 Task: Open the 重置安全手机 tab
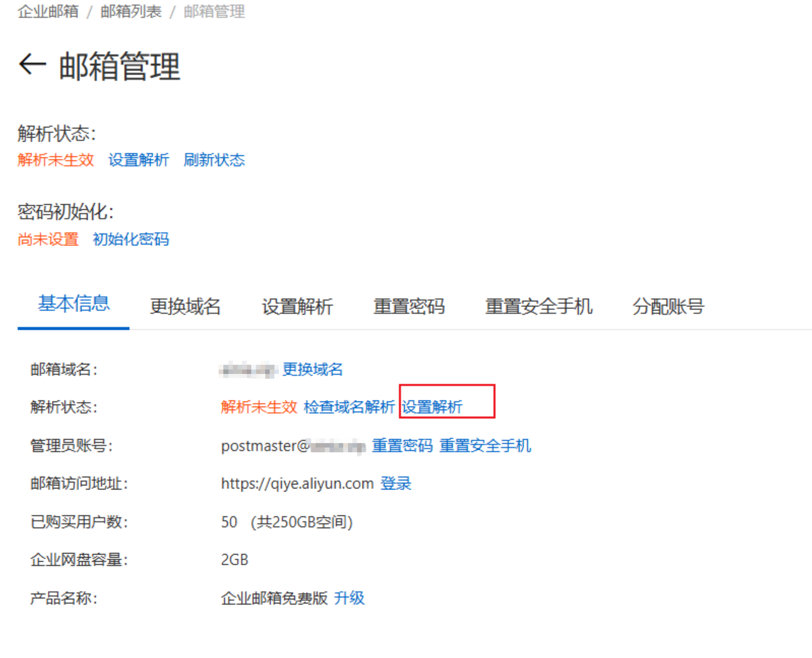tap(539, 306)
